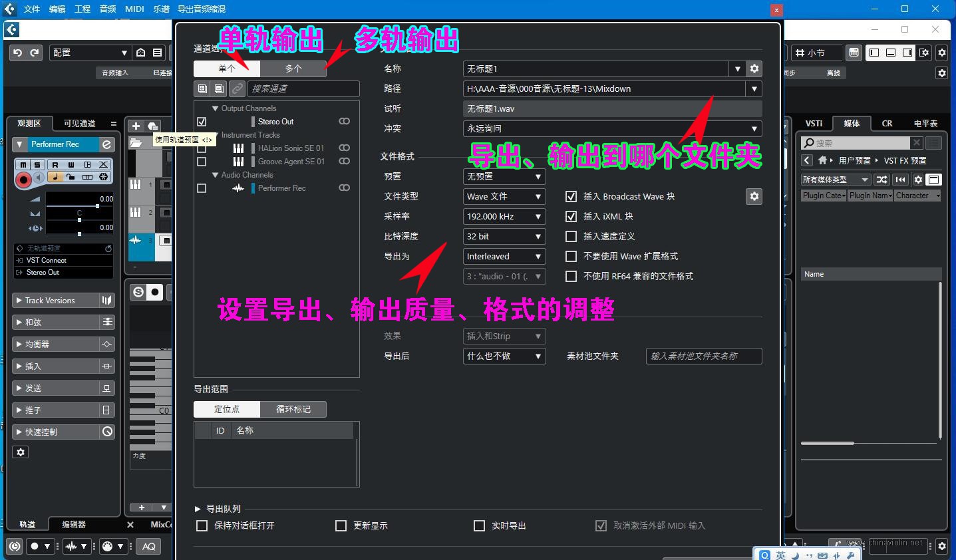
Task: Solo Performer Rec with the S button in the Inspector
Action: pos(37,164)
